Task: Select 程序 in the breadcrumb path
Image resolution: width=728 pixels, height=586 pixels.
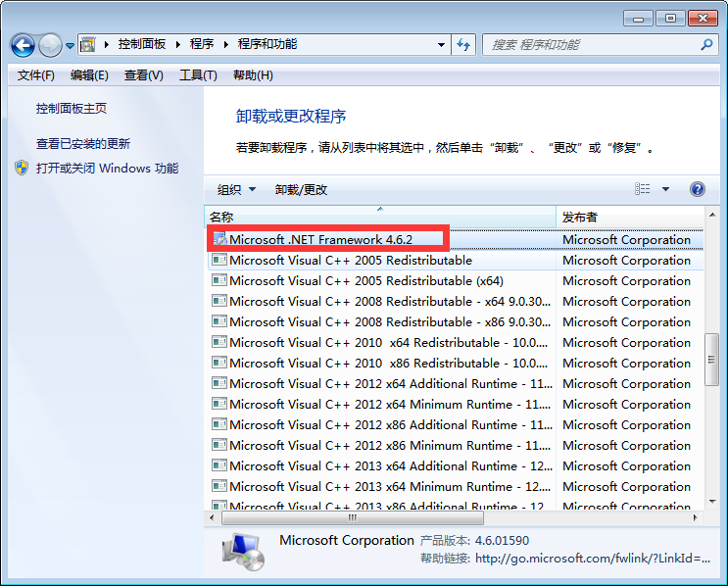Action: click(x=202, y=44)
